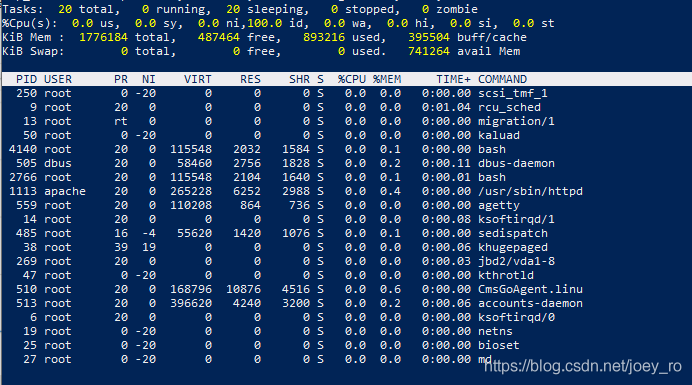Select the kthrotld process name

click(506, 276)
